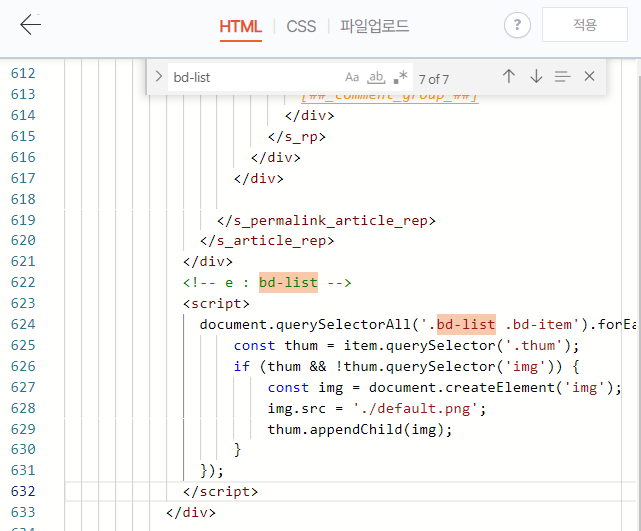Click thum.appendChild(img); line
This screenshot has height=531, width=641.
(x=360, y=430)
